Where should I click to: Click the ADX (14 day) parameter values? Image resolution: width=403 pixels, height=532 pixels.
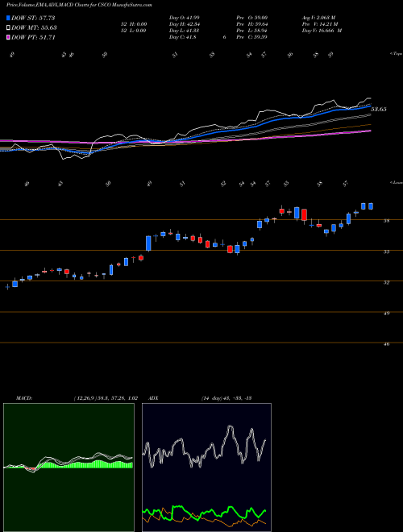(x=226, y=398)
